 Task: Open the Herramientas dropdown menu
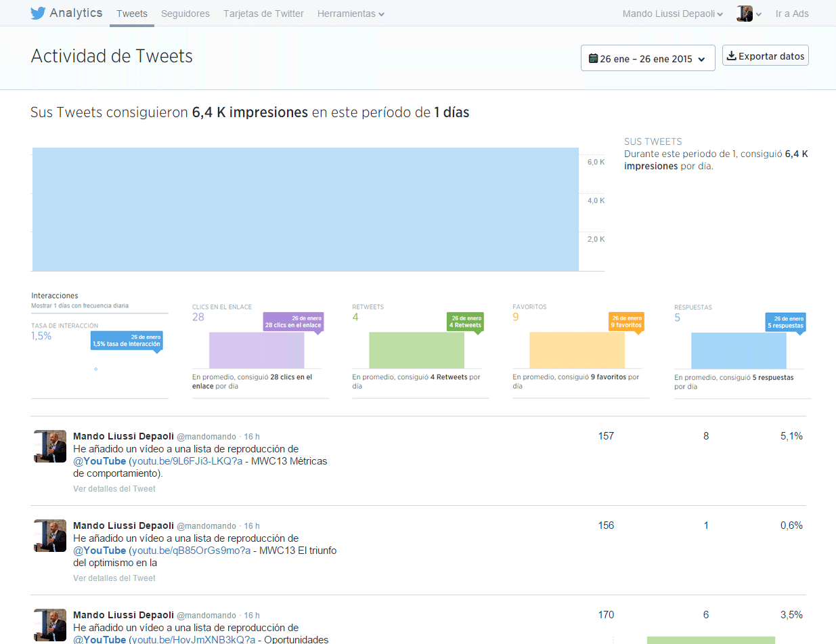351,14
